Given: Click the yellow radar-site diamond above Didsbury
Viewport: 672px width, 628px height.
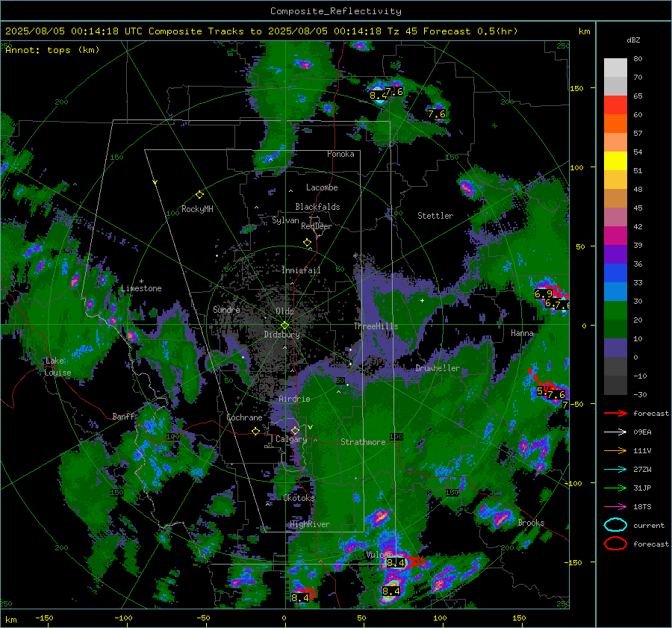Looking at the screenshot, I should pos(284,326).
